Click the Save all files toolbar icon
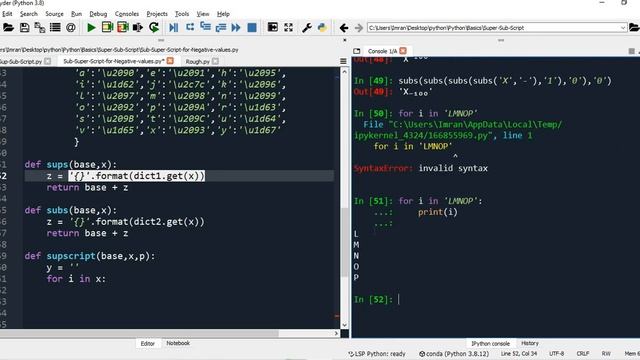Viewport: 640px width, 360px height. (40, 27)
